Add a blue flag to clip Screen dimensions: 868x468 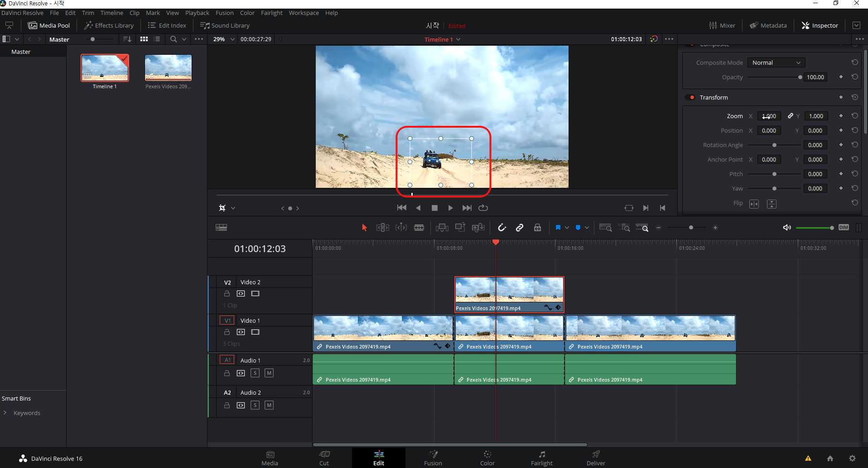[558, 228]
